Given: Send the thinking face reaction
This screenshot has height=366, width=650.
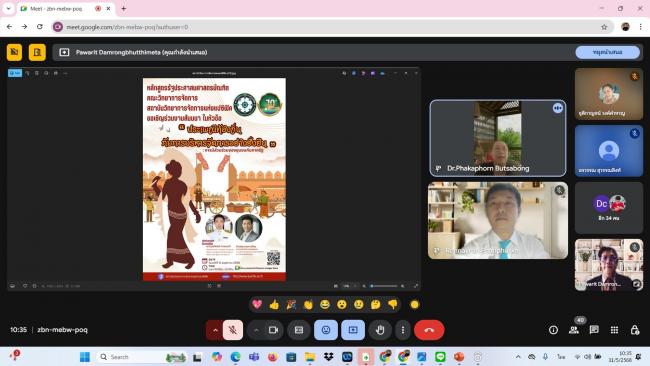Looking at the screenshot, I should tap(376, 305).
